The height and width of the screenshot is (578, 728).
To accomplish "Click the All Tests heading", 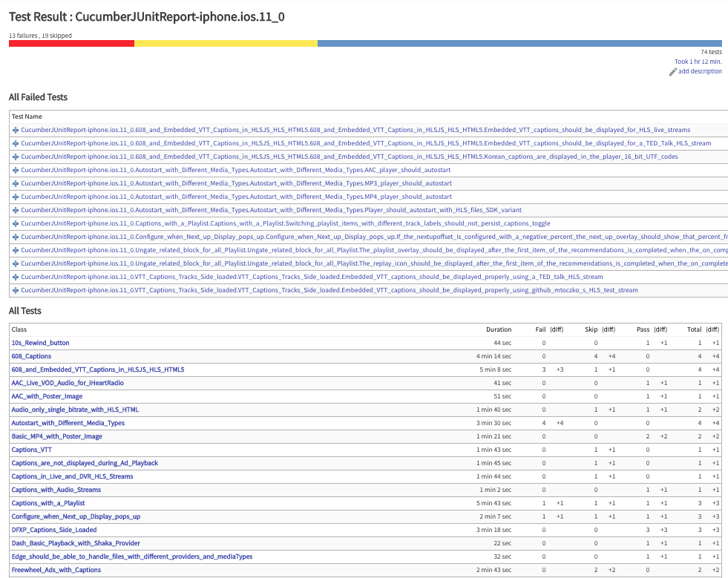I will point(25,311).
